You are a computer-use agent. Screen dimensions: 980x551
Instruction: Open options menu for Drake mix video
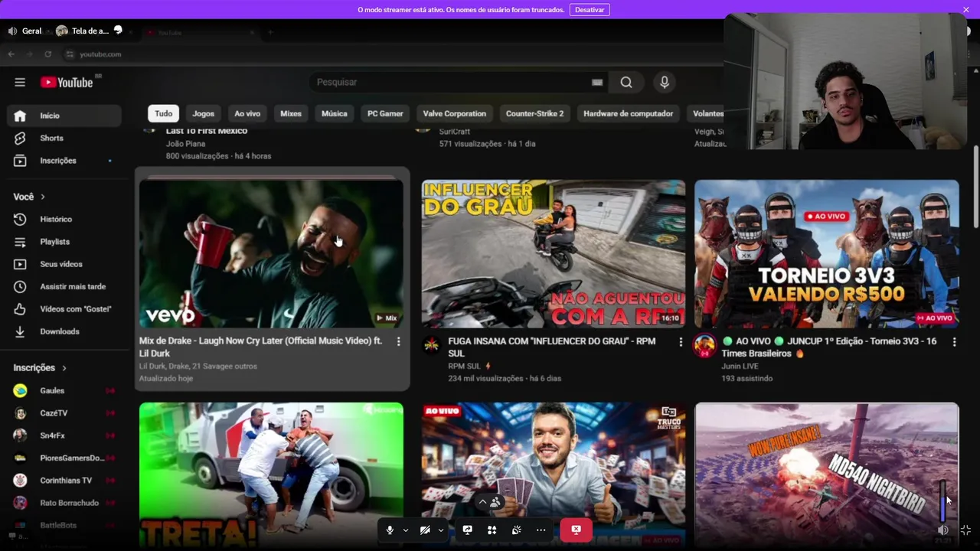click(x=398, y=341)
